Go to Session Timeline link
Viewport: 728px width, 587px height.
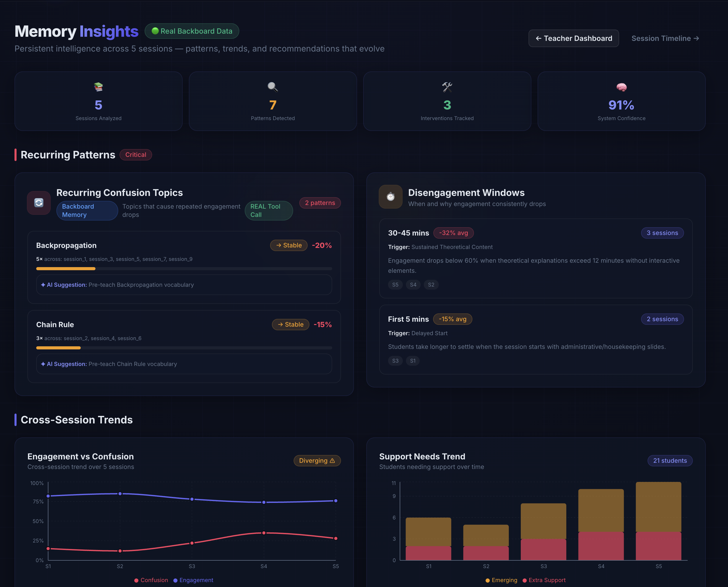pos(665,38)
